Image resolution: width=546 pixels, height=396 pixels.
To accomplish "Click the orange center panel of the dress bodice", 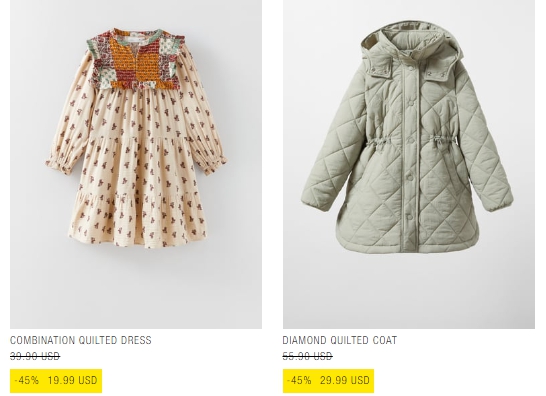I will click(x=136, y=59).
